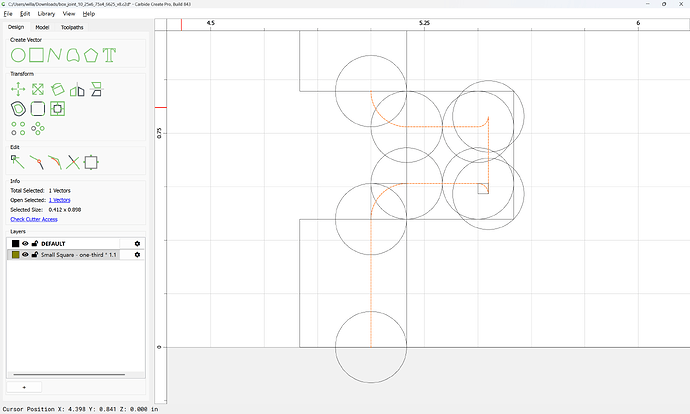Activate the Move transform tool

point(18,89)
